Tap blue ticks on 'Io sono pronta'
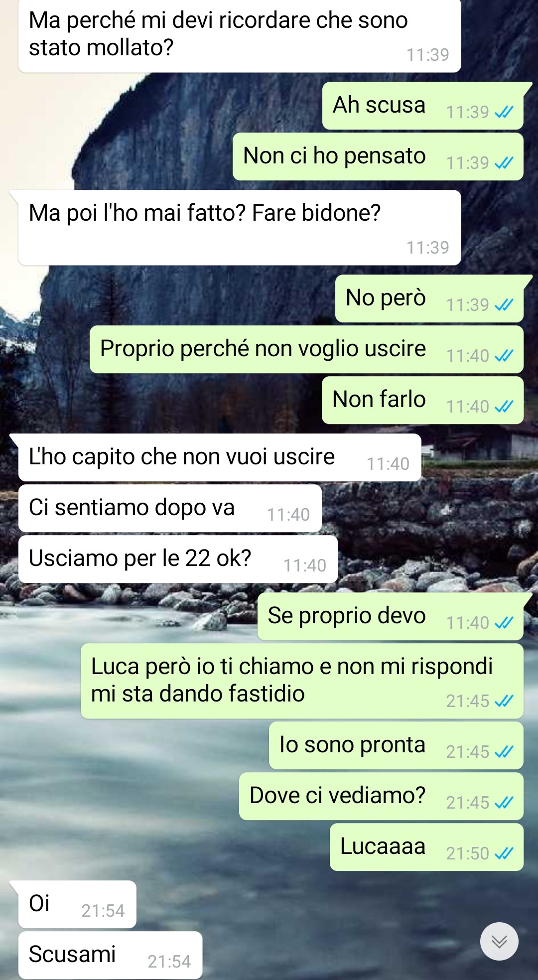 pyautogui.click(x=504, y=752)
